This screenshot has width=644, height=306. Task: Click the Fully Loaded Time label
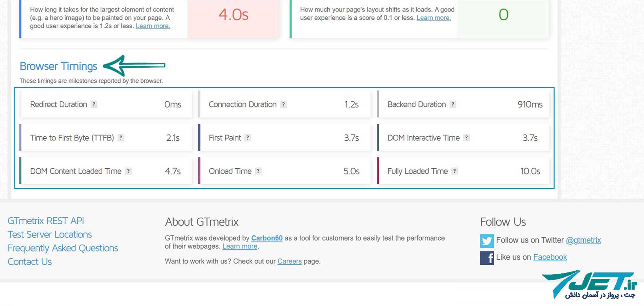pyautogui.click(x=418, y=171)
